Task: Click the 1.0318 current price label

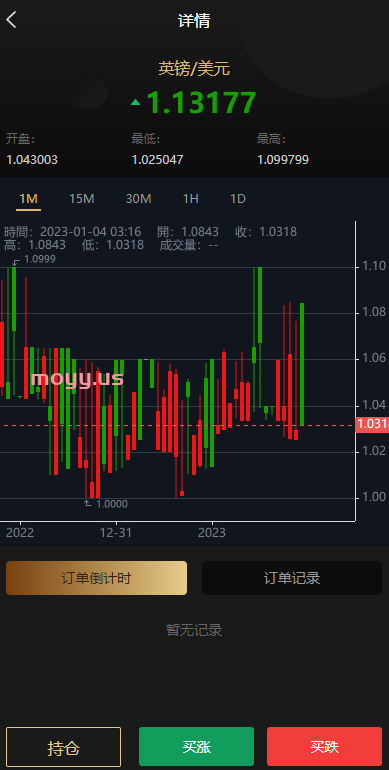Action: (x=372, y=424)
